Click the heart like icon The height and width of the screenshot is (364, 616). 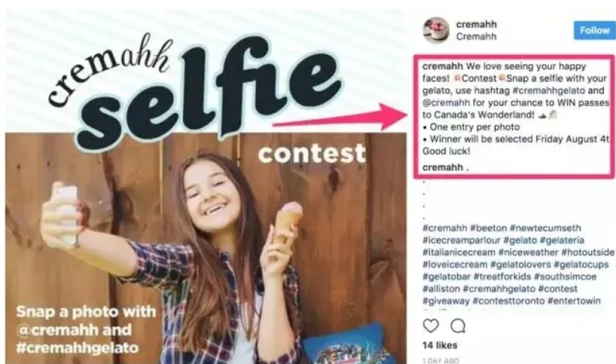point(431,326)
